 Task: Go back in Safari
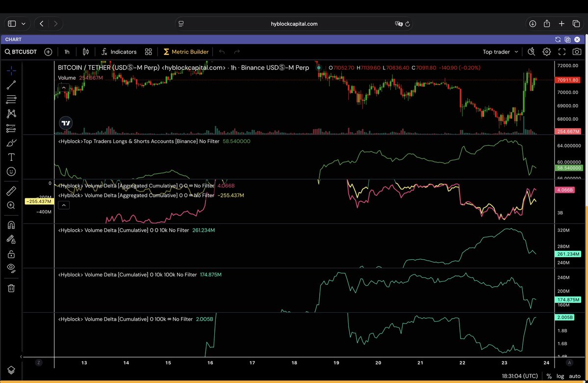pos(42,24)
